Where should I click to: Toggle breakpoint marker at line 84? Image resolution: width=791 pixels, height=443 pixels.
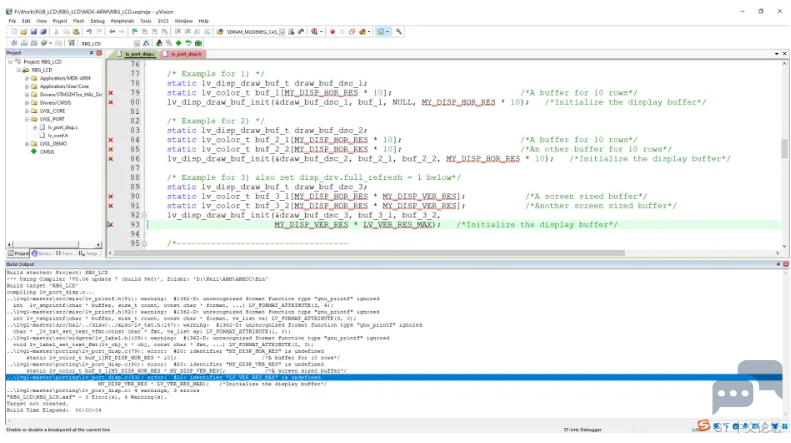pyautogui.click(x=110, y=140)
